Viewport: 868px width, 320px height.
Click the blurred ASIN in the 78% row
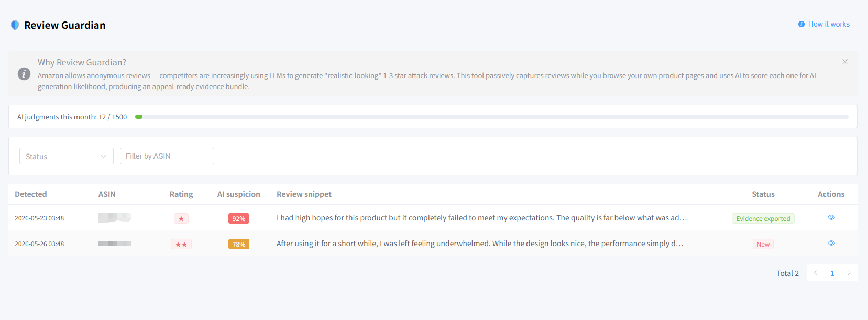(115, 244)
